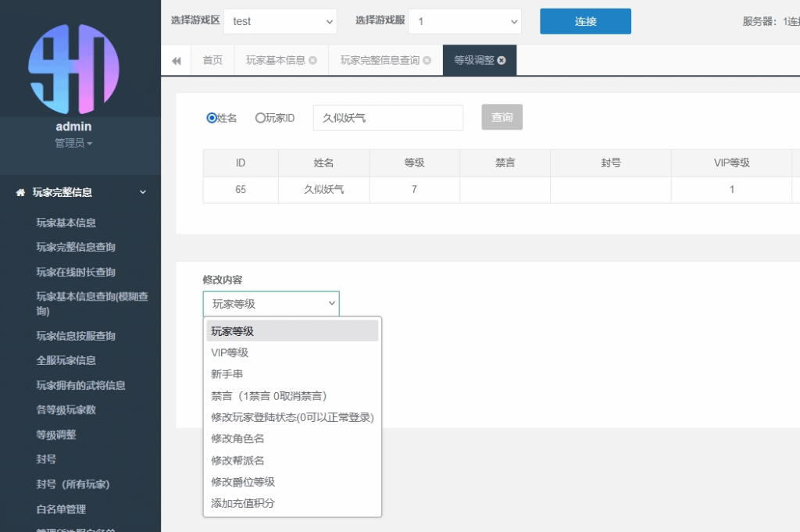Close the 等级调整 tab via its x icon

502,61
